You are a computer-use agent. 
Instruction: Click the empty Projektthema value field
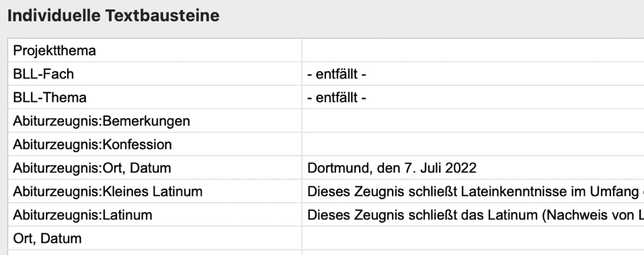pos(473,50)
